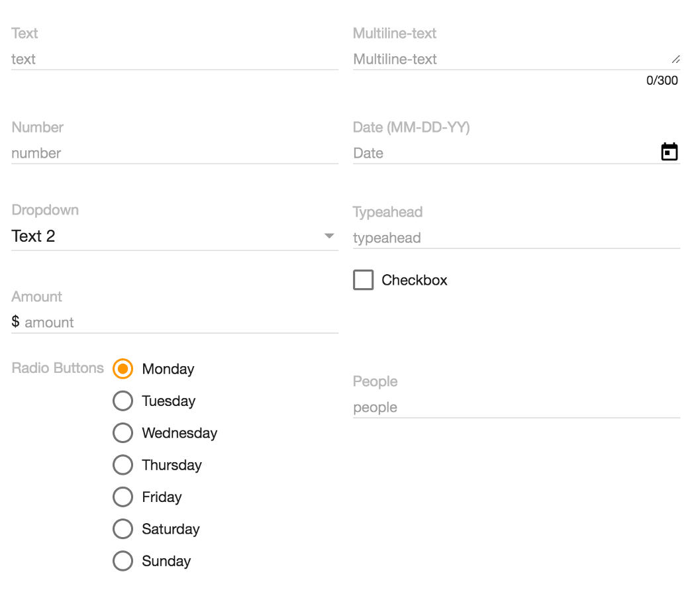Select the Monday radio button
Viewport: 700px width, 596px height.
pyautogui.click(x=123, y=369)
